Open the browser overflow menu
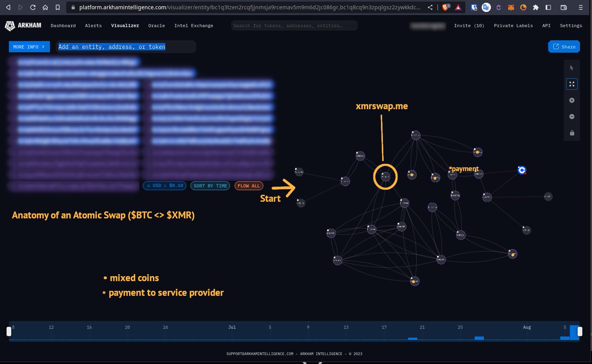The width and height of the screenshot is (592, 364). [581, 7]
